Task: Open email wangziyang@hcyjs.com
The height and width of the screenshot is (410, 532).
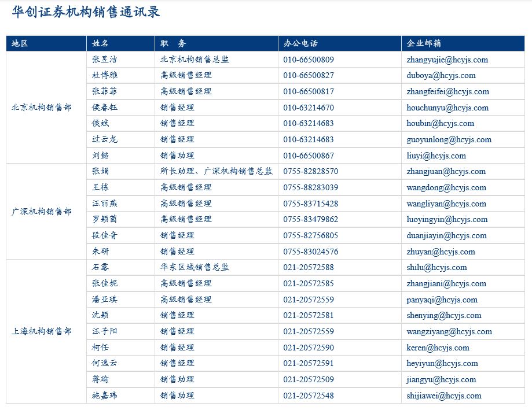Action: tap(449, 332)
